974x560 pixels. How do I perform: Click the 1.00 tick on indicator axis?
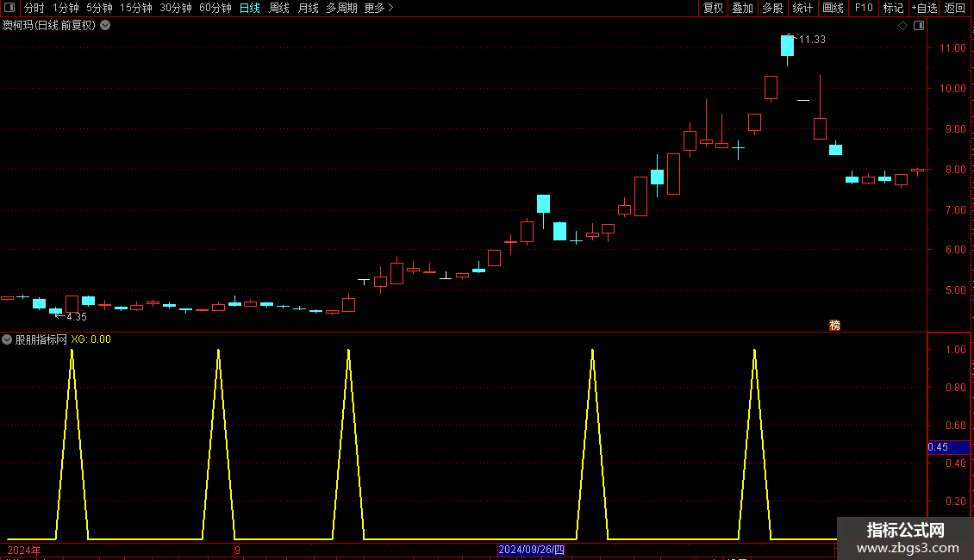pos(955,350)
